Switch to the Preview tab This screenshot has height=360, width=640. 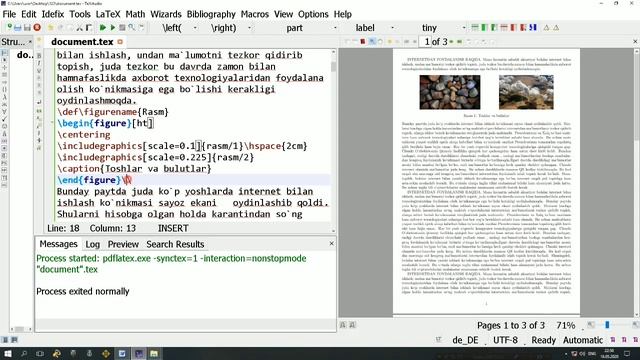point(123,244)
